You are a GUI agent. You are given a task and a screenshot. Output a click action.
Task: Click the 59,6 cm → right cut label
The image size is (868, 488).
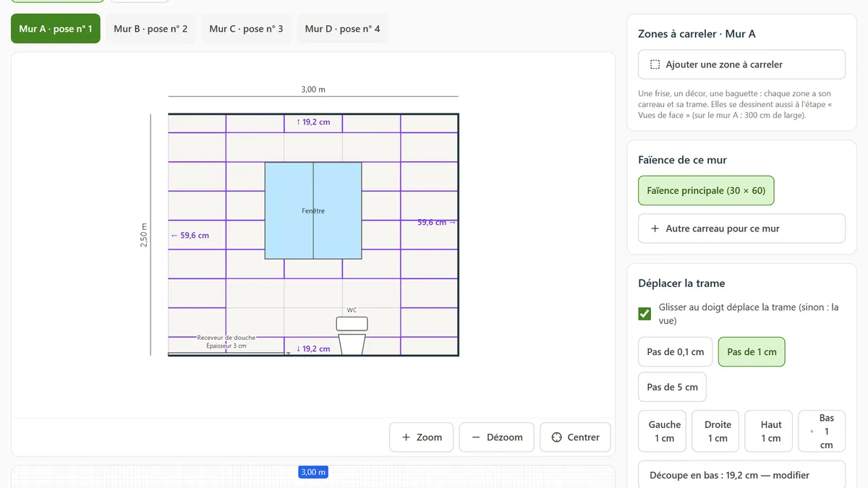tap(437, 223)
